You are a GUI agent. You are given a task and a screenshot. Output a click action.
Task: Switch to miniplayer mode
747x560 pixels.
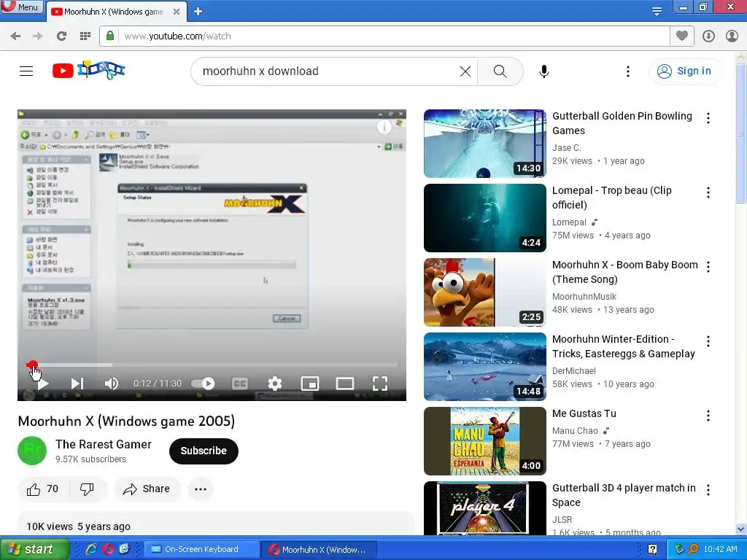coord(310,384)
